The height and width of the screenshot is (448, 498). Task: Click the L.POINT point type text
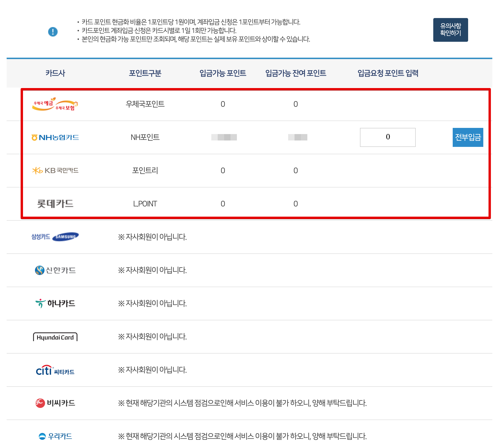coord(145,204)
